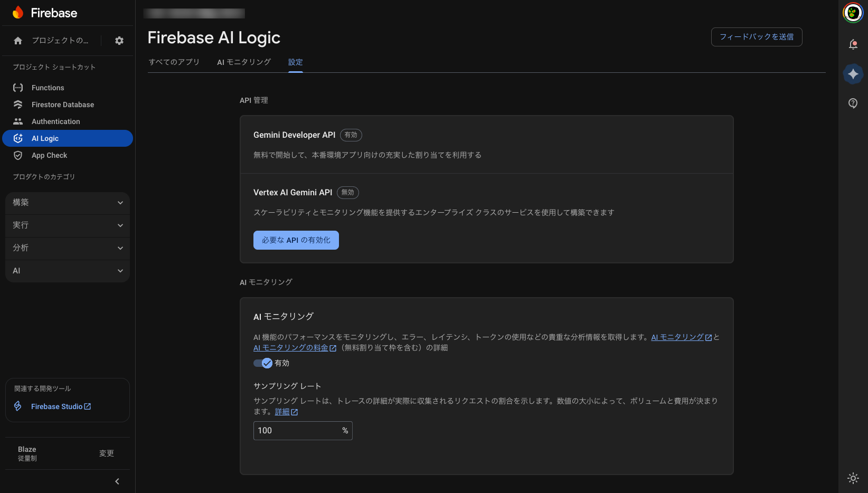Collapse the sidebar with the chevron
The width and height of the screenshot is (868, 493).
[117, 481]
